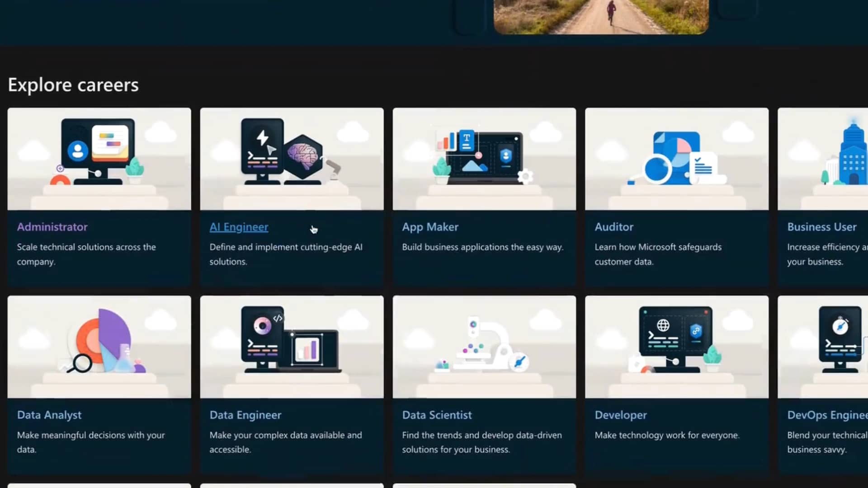Click the Auditor magnifier illustration
868x488 pixels.
pos(677,158)
